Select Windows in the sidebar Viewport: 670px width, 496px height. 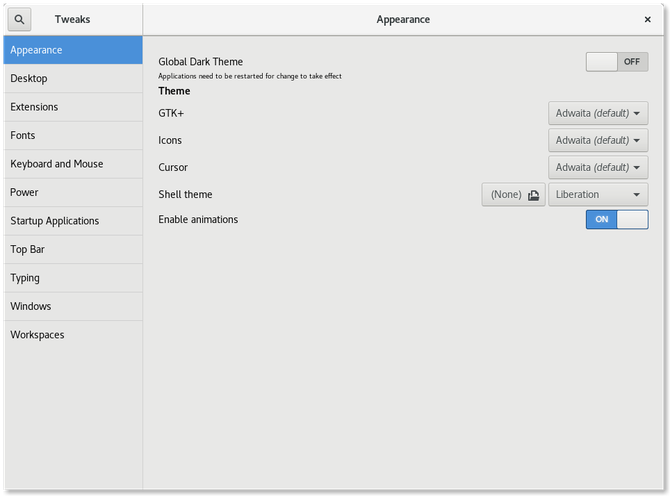pos(73,306)
